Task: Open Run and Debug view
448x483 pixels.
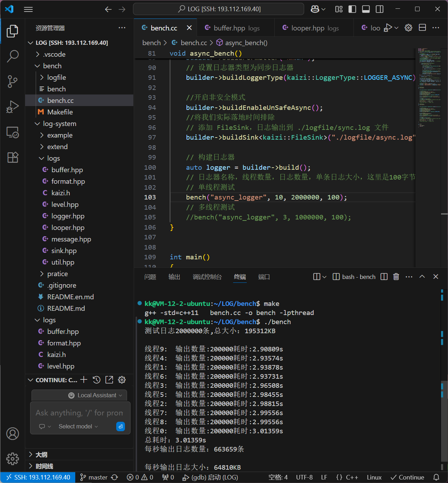Action: click(x=13, y=107)
